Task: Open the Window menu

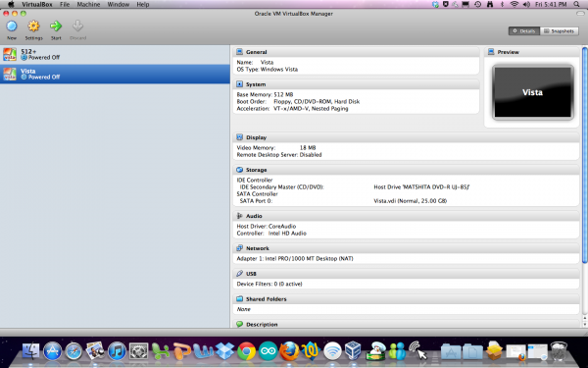Action: tap(119, 5)
